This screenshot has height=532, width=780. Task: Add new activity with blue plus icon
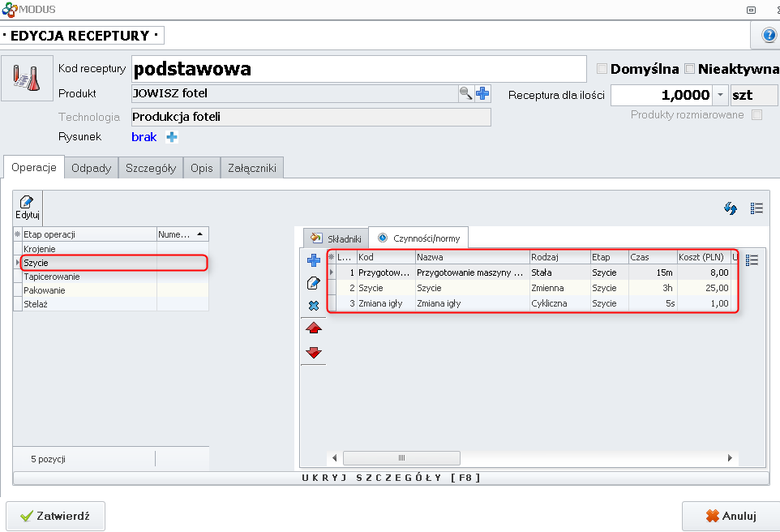point(313,260)
